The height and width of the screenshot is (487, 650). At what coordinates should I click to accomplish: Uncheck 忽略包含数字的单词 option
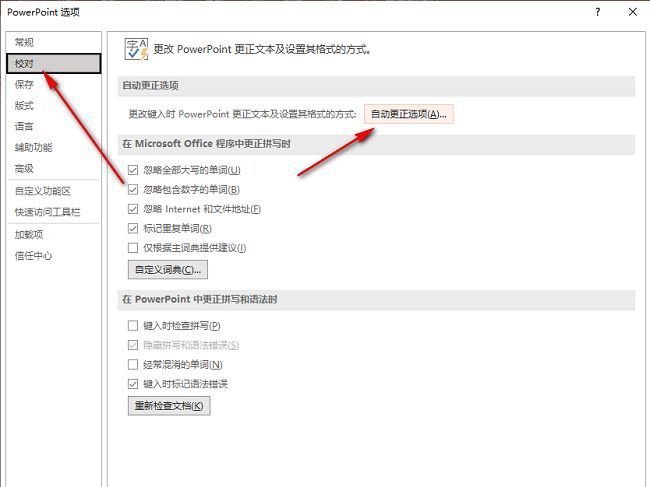click(x=133, y=189)
